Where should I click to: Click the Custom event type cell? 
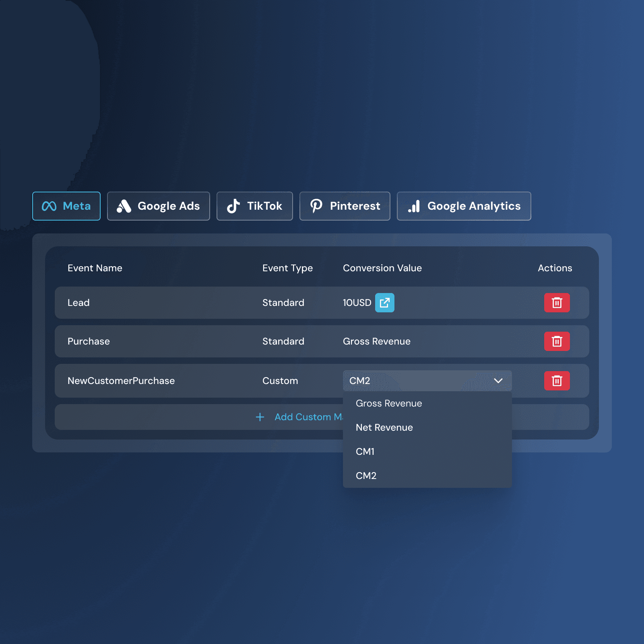[280, 381]
